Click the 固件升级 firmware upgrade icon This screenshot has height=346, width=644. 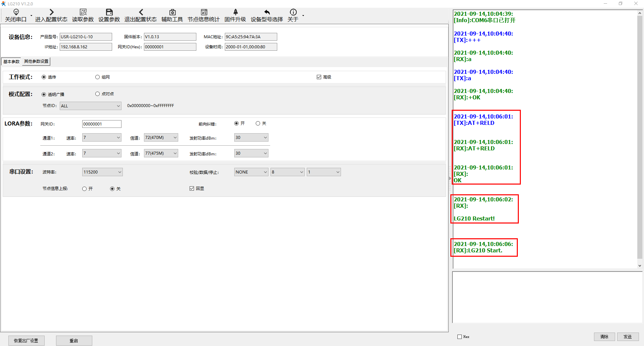click(235, 12)
